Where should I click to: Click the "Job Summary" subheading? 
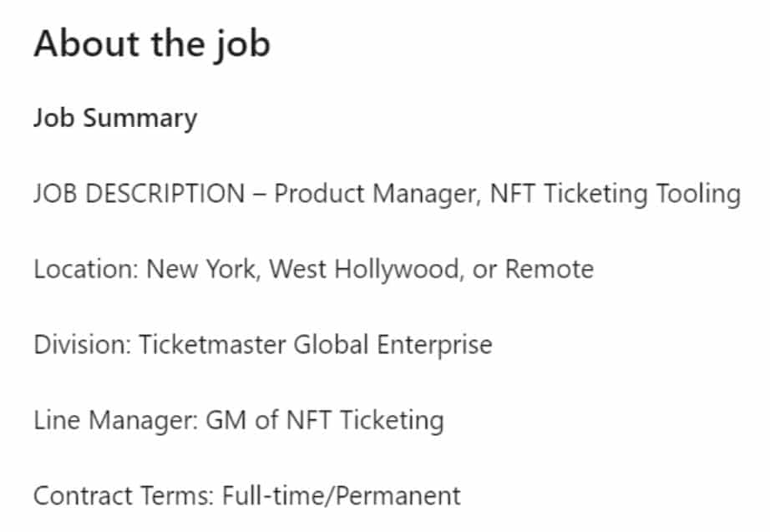pos(115,119)
